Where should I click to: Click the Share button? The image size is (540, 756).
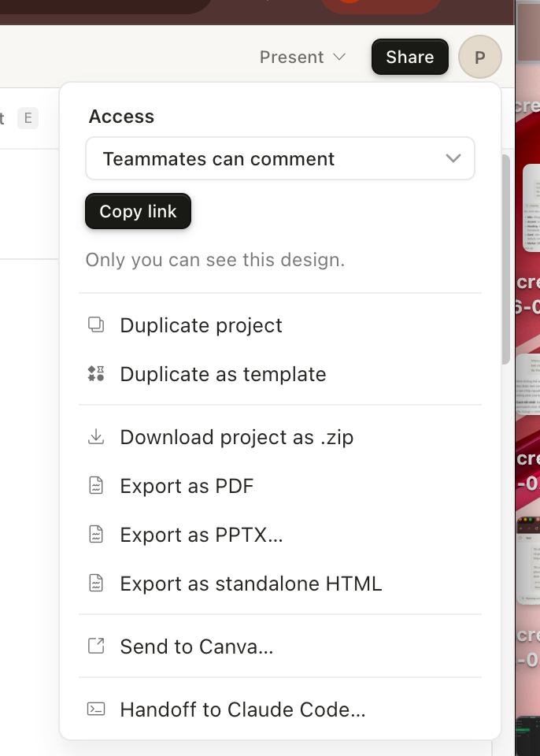[410, 57]
